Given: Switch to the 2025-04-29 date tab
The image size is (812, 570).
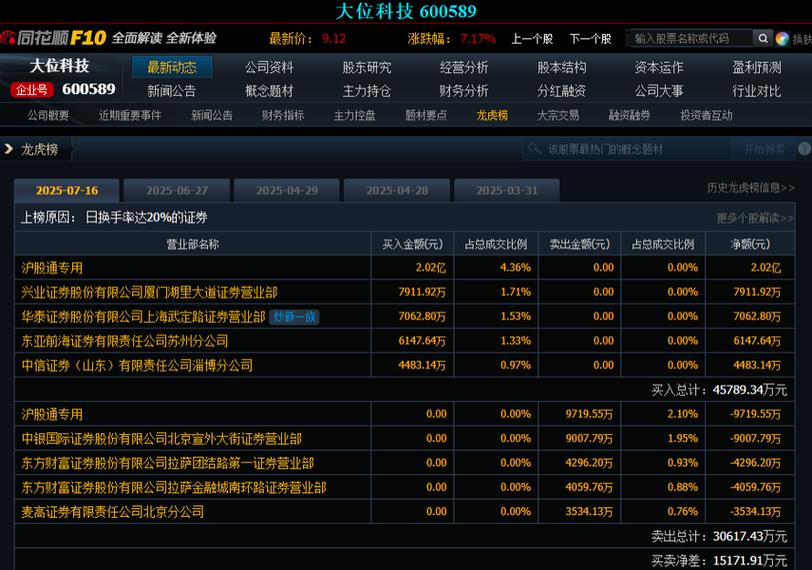Looking at the screenshot, I should click(287, 190).
